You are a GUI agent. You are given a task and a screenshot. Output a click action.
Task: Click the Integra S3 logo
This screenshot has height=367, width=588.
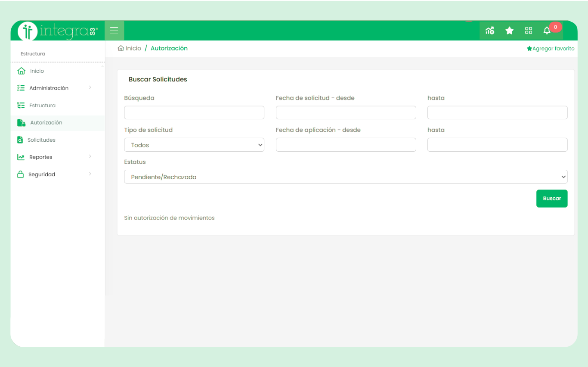point(58,31)
